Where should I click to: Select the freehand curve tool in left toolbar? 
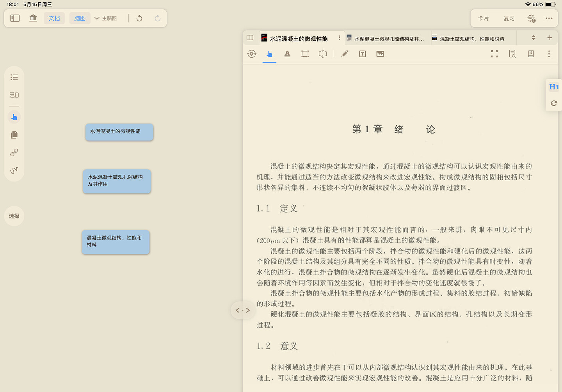pyautogui.click(x=14, y=170)
